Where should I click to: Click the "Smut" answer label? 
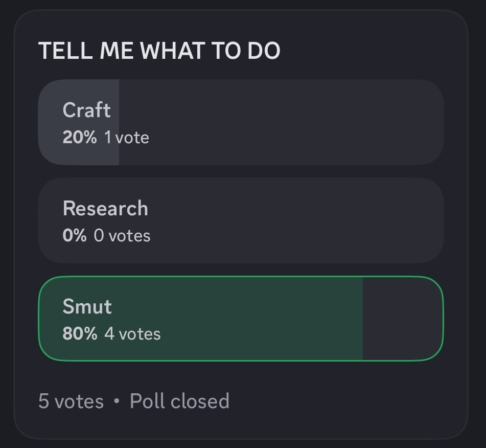tap(87, 306)
